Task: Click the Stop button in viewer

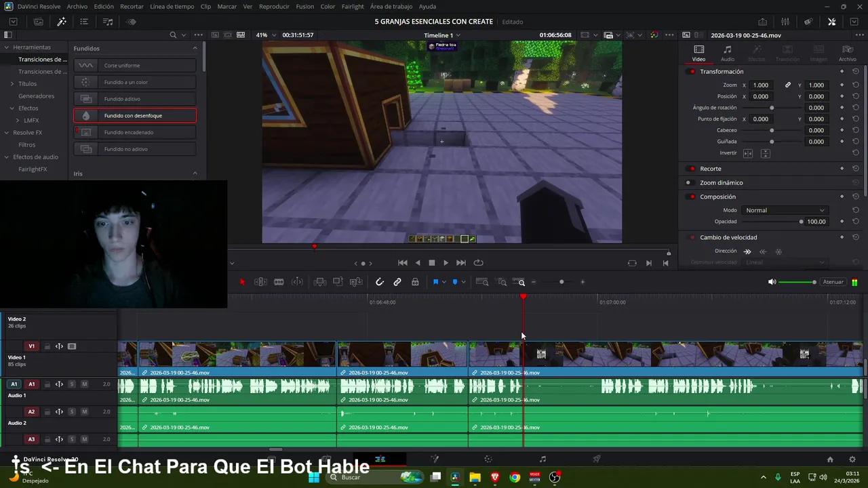Action: coord(431,263)
